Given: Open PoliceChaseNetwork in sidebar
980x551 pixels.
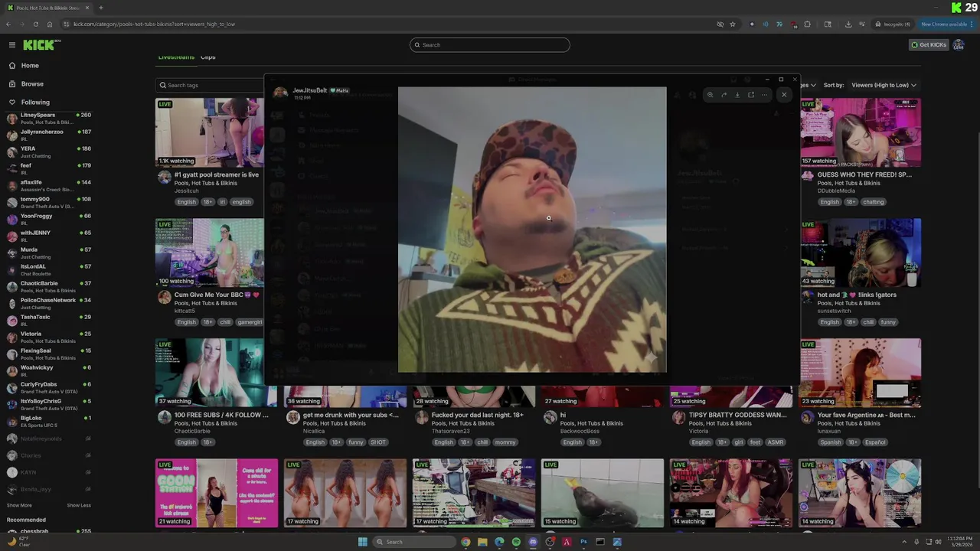Looking at the screenshot, I should [x=49, y=304].
